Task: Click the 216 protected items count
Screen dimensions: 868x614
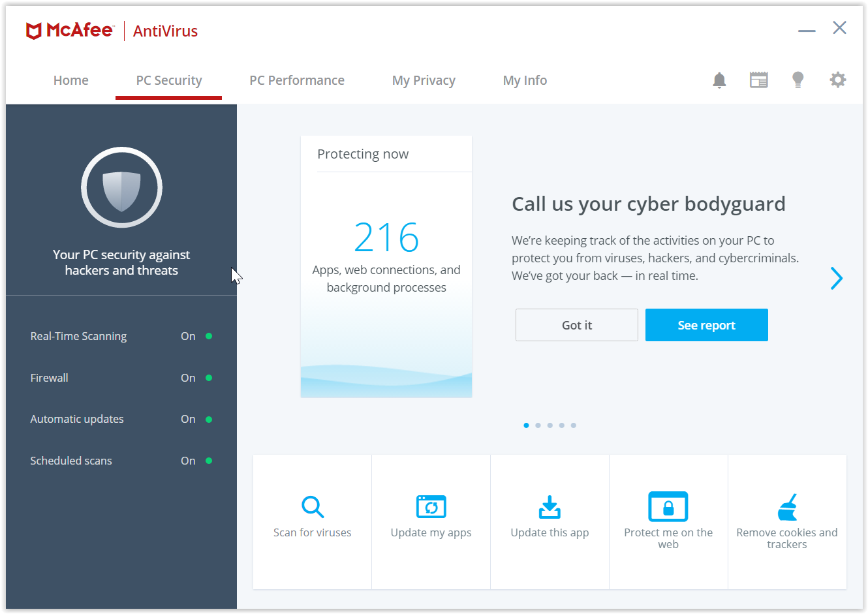Action: point(386,237)
